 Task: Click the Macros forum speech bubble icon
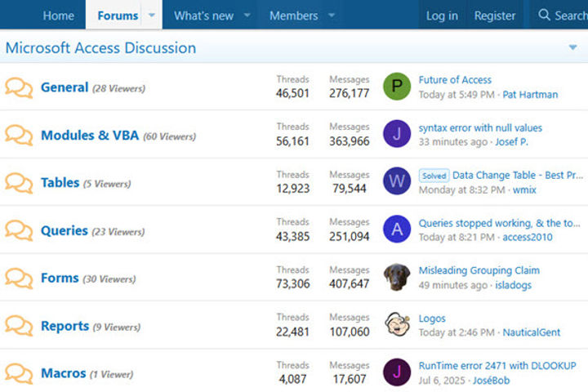(19, 373)
